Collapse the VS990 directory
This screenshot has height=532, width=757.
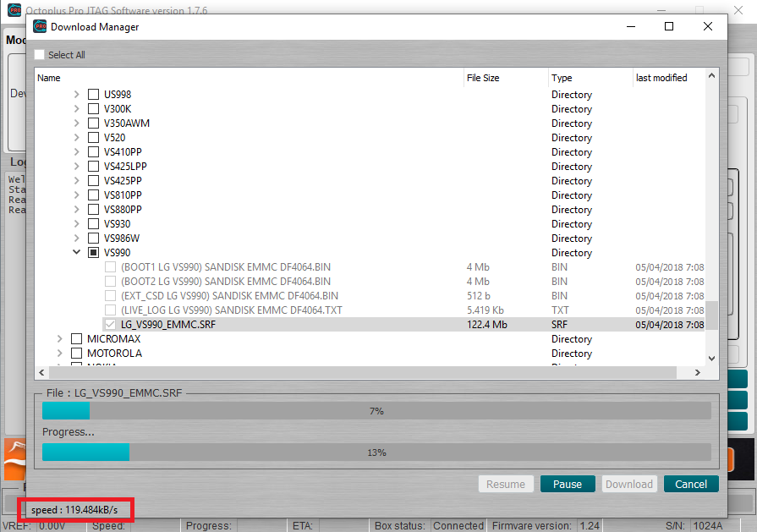coord(76,252)
